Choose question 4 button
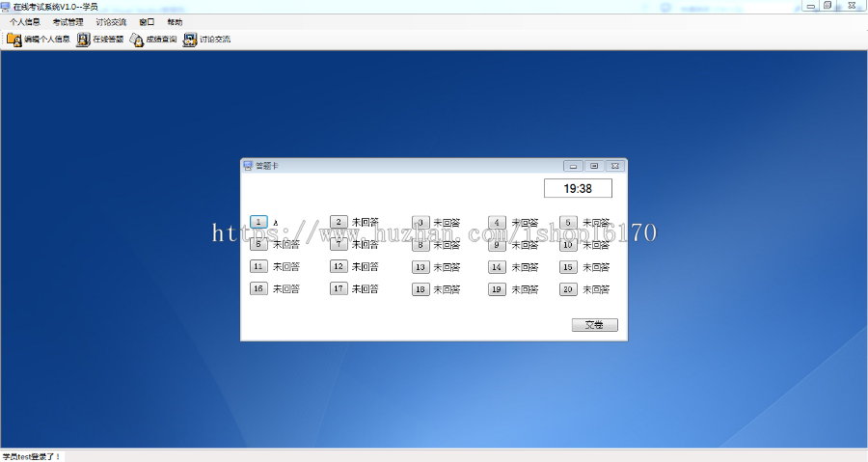The image size is (868, 462). coord(497,223)
